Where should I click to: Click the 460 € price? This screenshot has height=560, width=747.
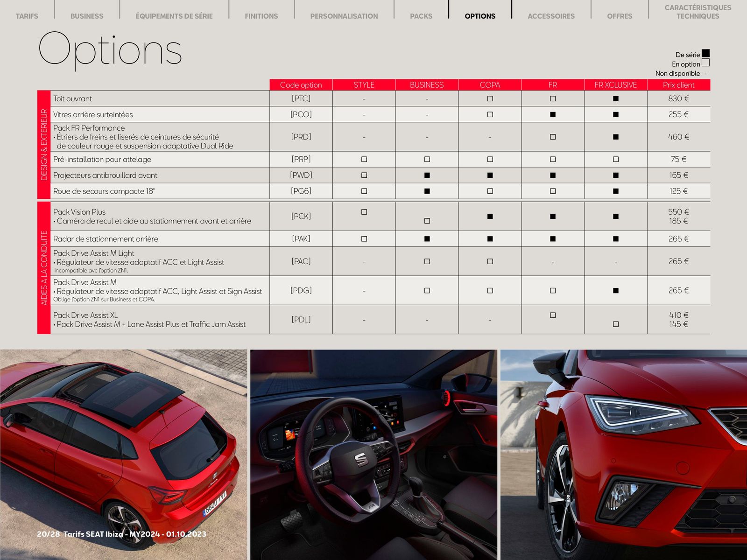tap(678, 137)
